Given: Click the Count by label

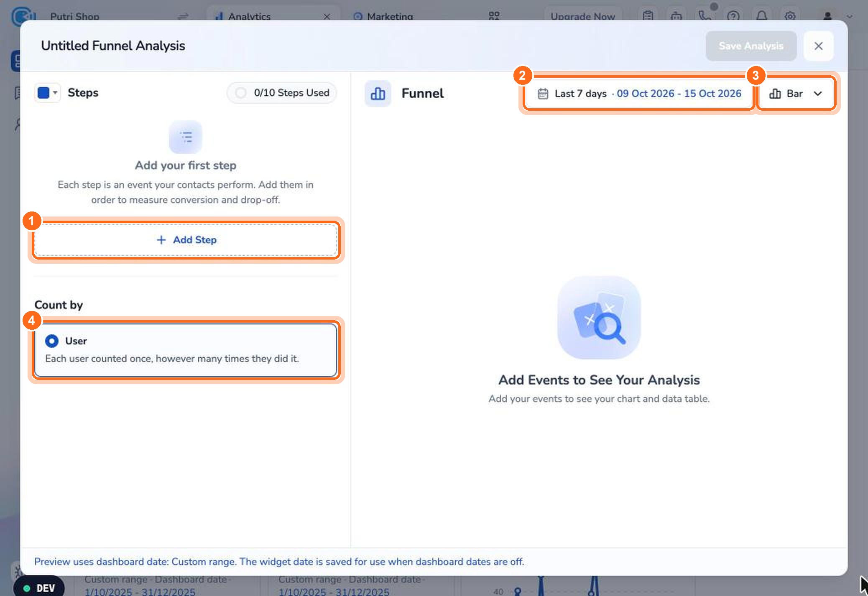Looking at the screenshot, I should pyautogui.click(x=59, y=305).
